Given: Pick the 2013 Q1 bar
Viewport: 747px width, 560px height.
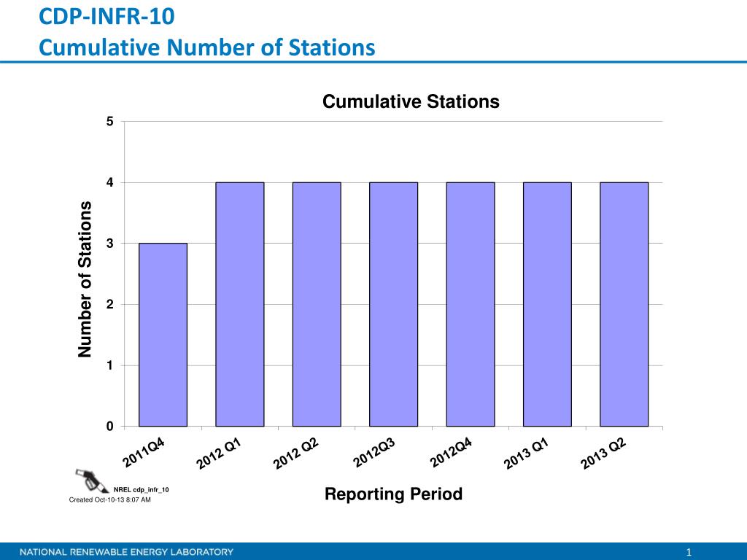Looking at the screenshot, I should (x=547, y=304).
